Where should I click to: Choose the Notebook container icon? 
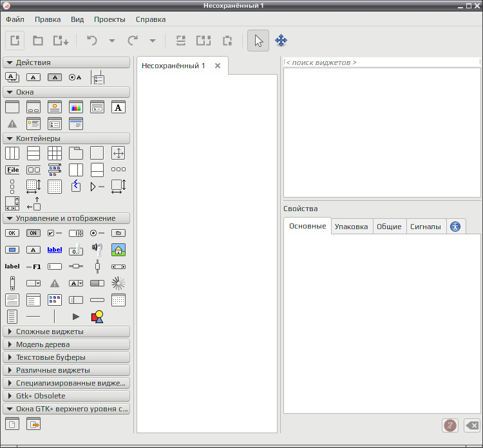coord(76,153)
